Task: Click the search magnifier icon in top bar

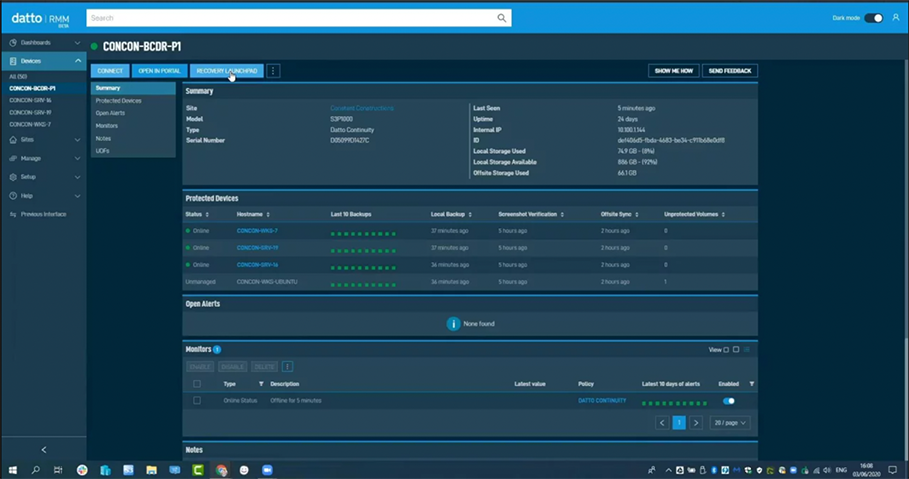Action: (501, 18)
